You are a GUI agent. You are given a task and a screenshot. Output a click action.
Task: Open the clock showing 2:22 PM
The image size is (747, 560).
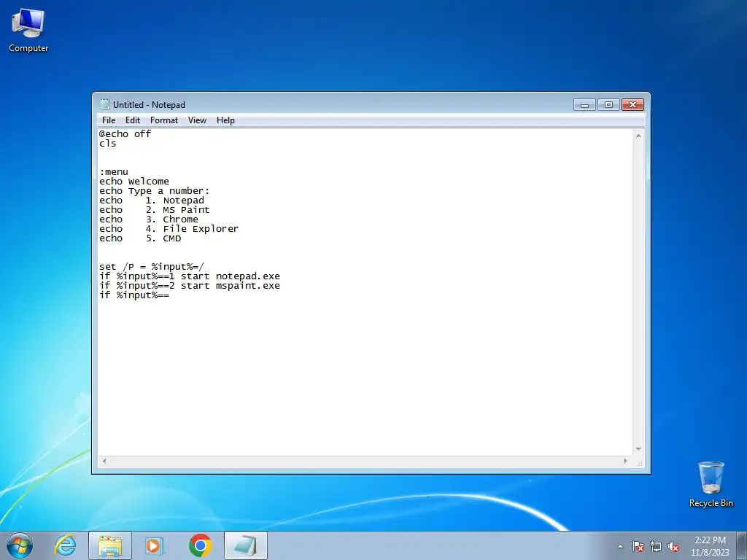click(x=710, y=545)
